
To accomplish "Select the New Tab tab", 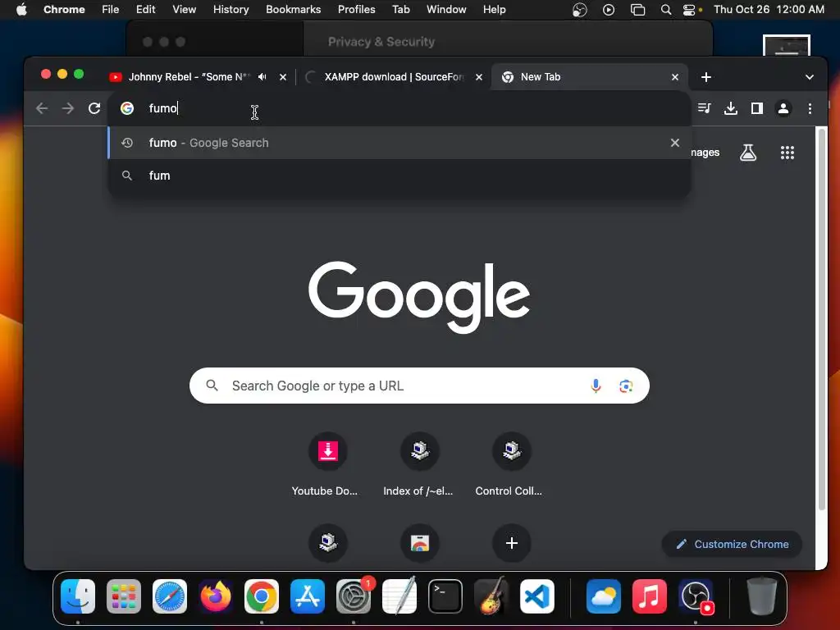I will coord(589,77).
